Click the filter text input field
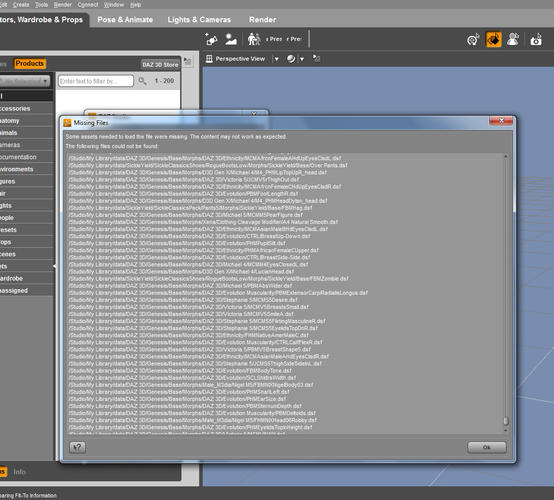This screenshot has height=500, width=554. click(96, 81)
